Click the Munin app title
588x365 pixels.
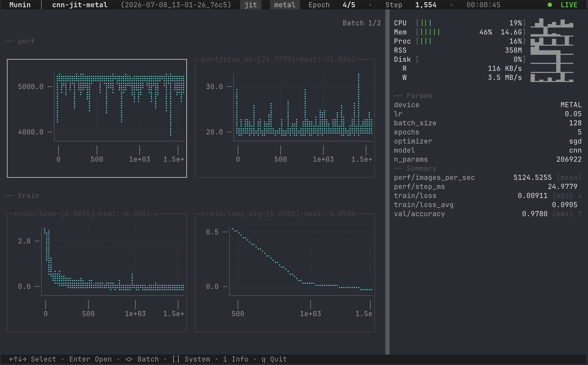pos(20,5)
